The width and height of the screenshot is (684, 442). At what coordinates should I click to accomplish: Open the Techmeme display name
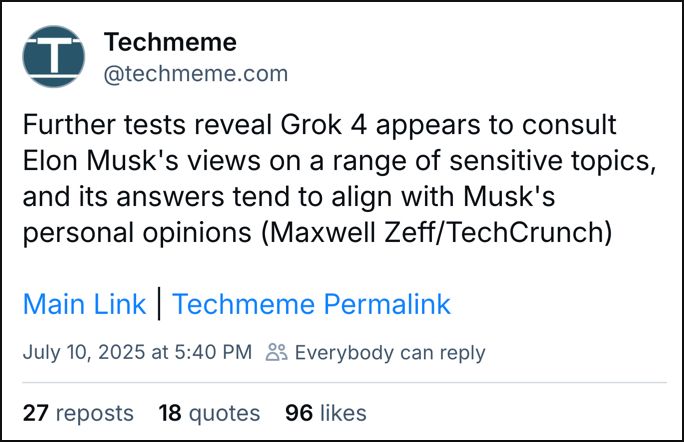pos(170,43)
